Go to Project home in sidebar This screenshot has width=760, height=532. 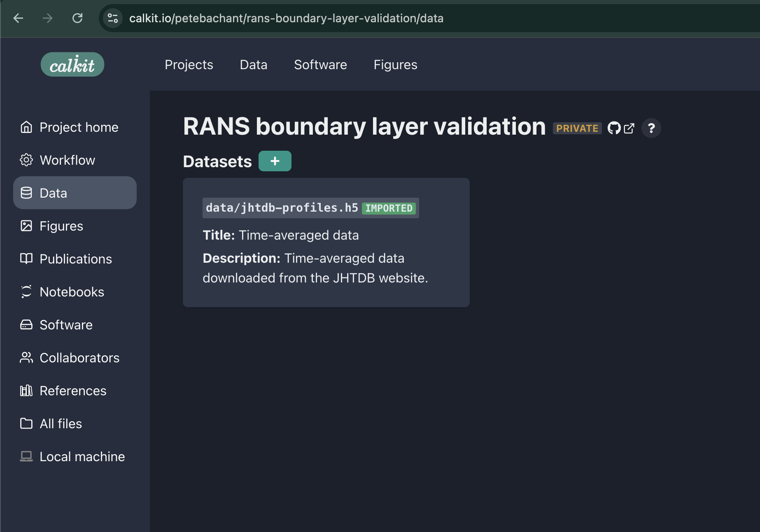pyautogui.click(x=75, y=127)
